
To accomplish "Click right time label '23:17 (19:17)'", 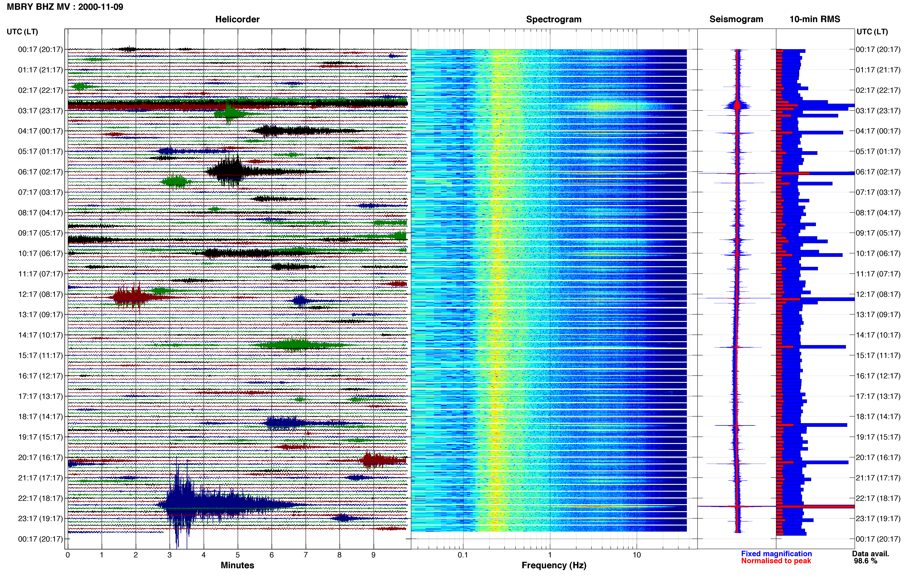I will (878, 518).
